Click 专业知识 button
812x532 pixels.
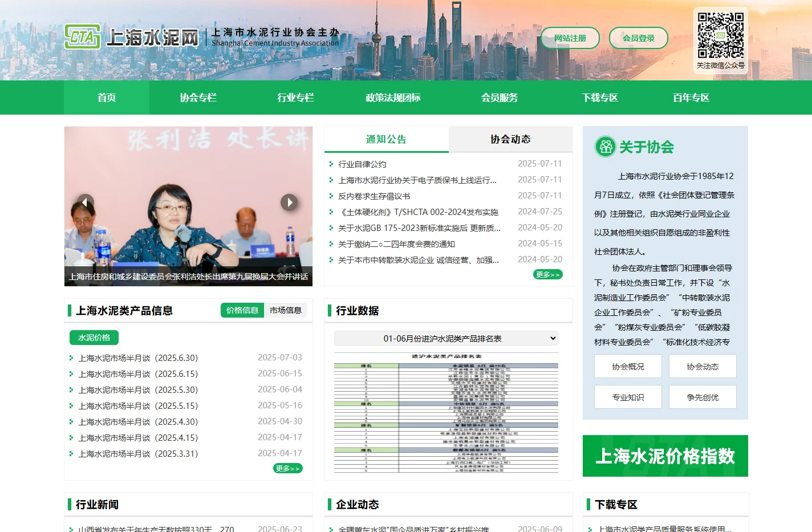click(x=628, y=397)
